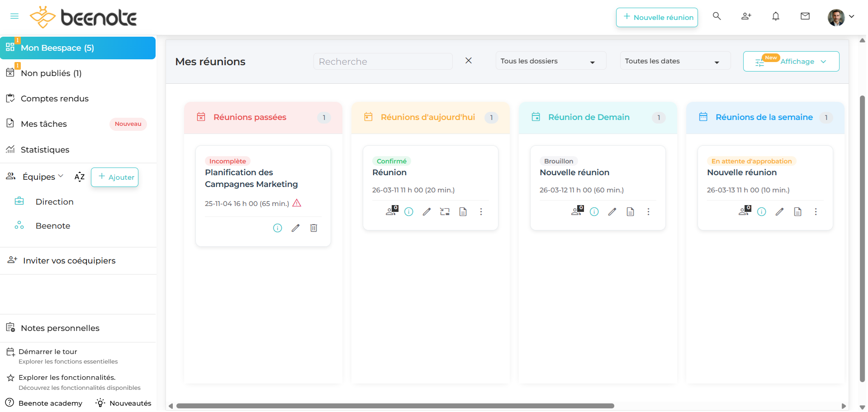Delete the Planification des Campagnes Marketing meeting
868x412 pixels.
tap(313, 228)
